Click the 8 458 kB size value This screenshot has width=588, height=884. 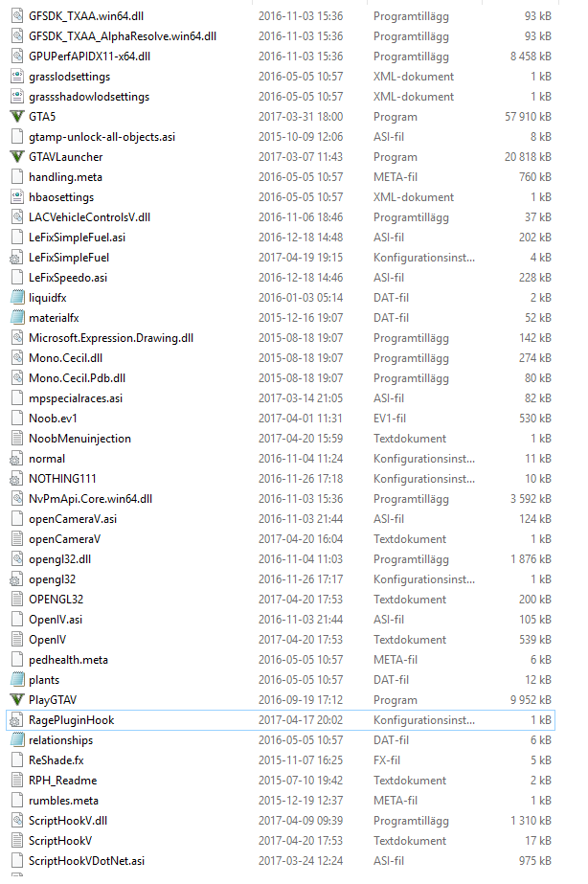(x=531, y=57)
